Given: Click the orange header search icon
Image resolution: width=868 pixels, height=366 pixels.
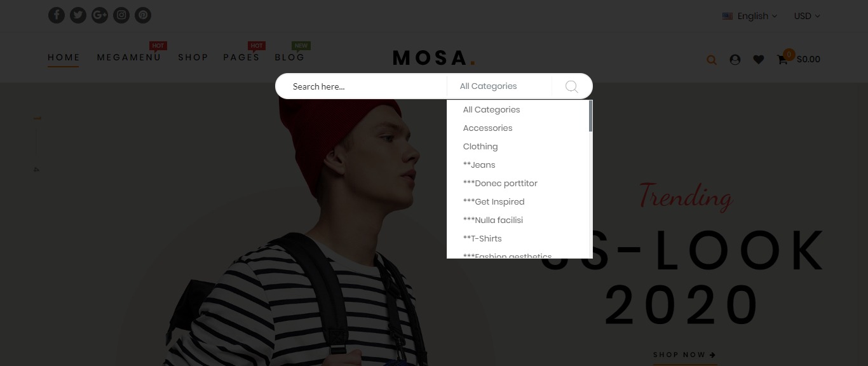Looking at the screenshot, I should coord(712,60).
